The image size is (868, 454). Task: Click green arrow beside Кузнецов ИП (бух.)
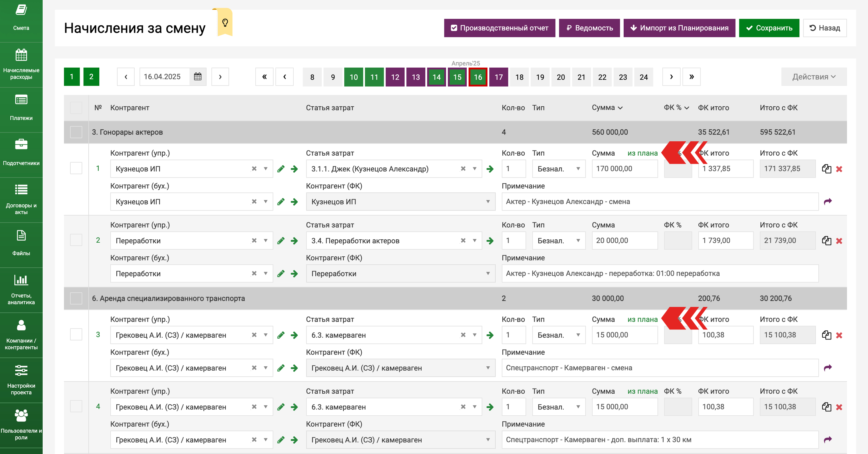pos(295,202)
